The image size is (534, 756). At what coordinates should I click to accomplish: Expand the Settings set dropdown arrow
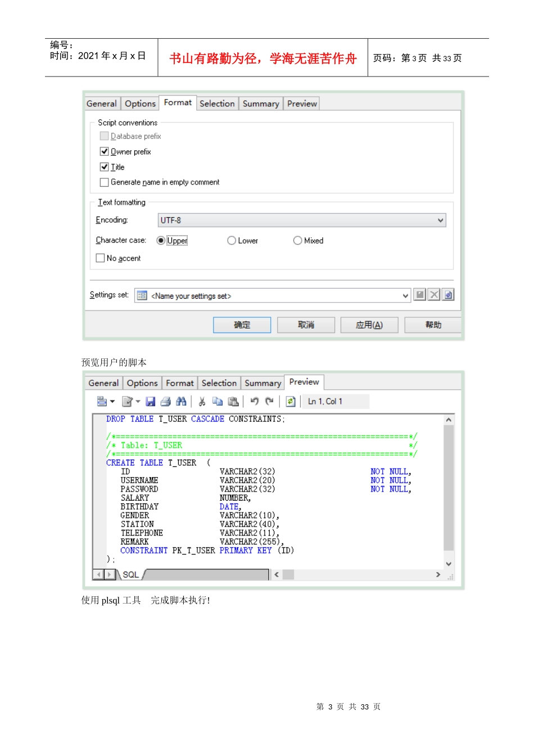(x=406, y=295)
